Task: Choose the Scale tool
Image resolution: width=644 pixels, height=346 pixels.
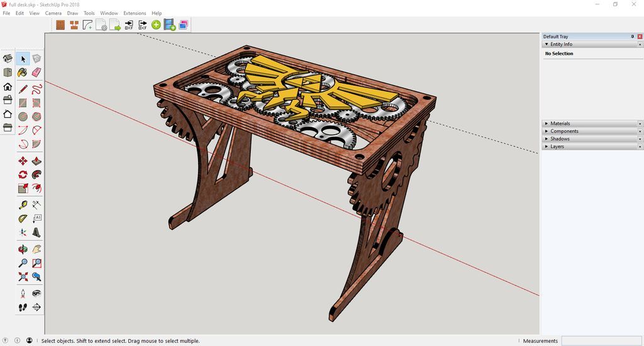Action: (x=23, y=188)
